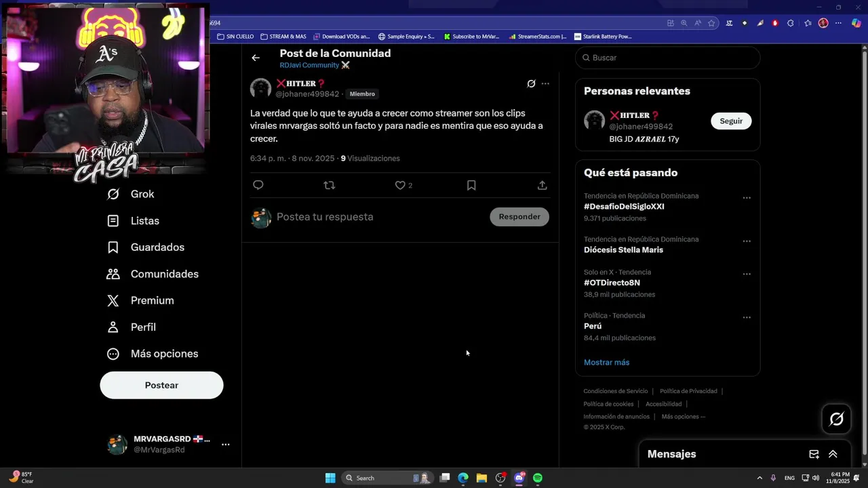Open Diócesis Stella Maris trend
Image resolution: width=868 pixels, height=488 pixels.
(623, 250)
